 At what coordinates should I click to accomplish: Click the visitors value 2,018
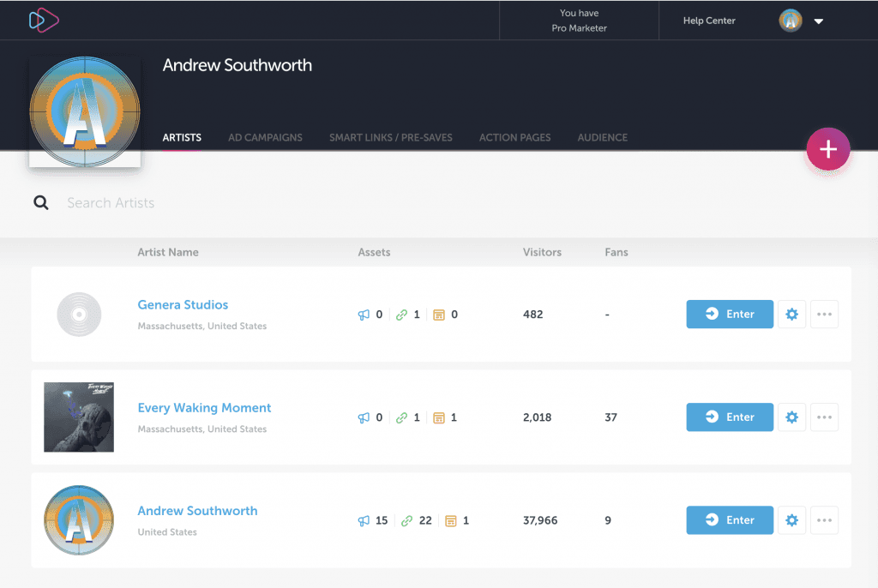pyautogui.click(x=537, y=417)
